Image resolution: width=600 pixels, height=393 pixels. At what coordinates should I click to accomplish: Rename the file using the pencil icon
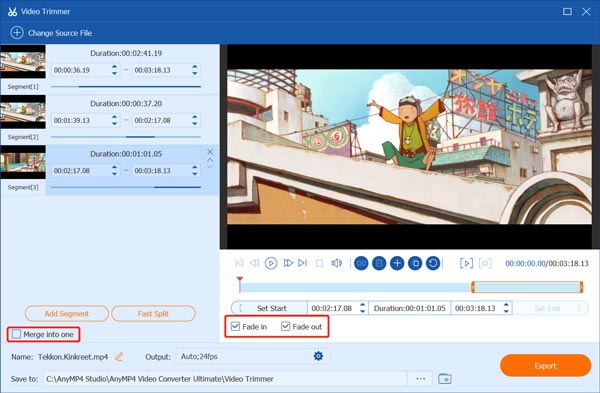click(x=119, y=357)
